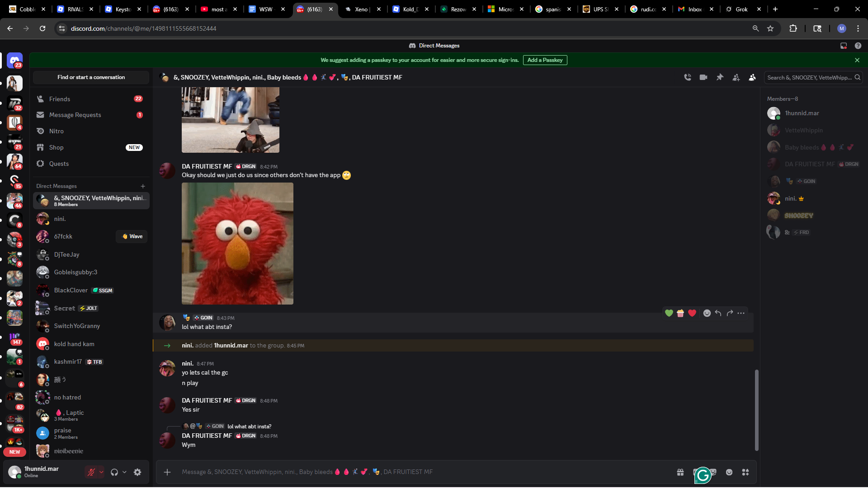Open 1hunnid.mar's profile in member list
868x488 pixels.
(813, 113)
